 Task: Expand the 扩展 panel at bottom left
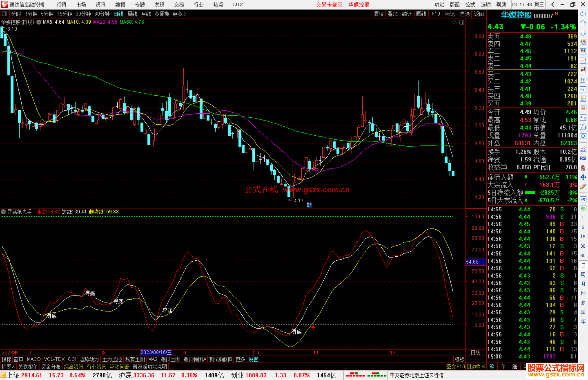pos(8,367)
